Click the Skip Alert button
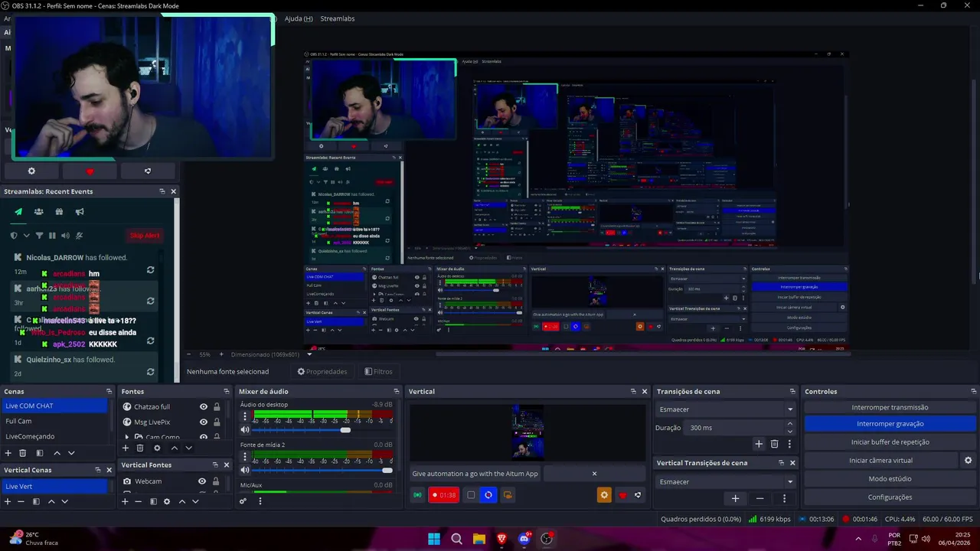The width and height of the screenshot is (980, 551). tap(145, 236)
